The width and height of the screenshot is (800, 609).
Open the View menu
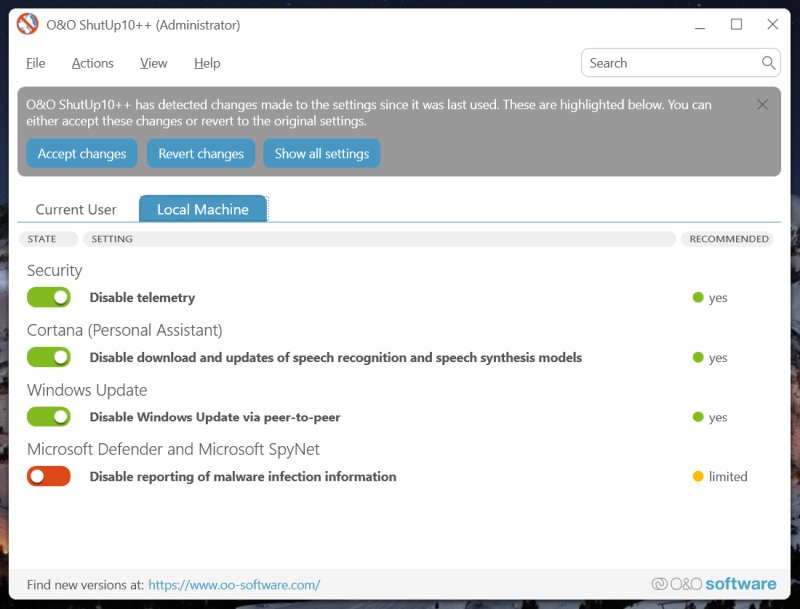(x=154, y=63)
